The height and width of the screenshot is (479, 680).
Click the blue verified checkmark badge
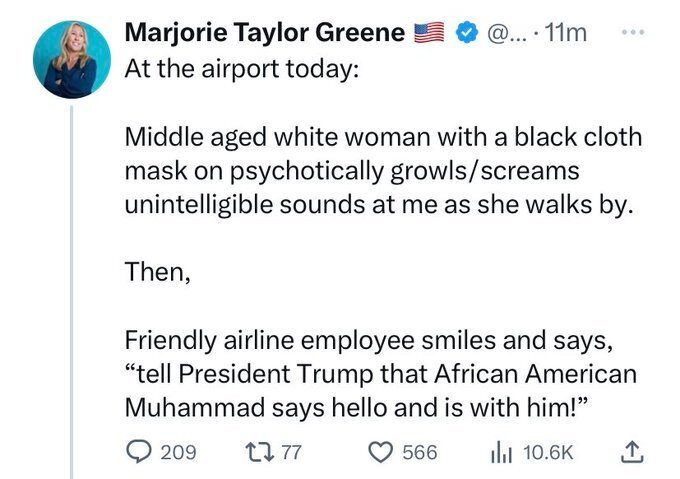[x=465, y=34]
